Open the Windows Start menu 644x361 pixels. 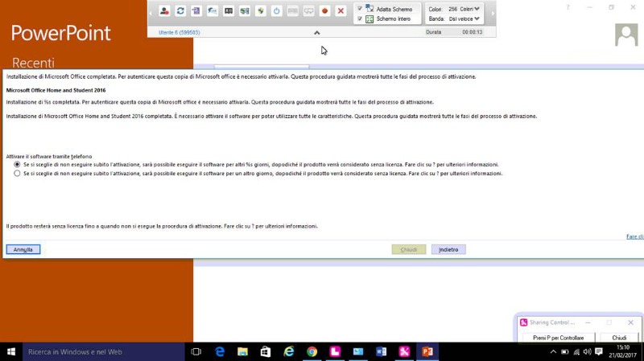(11, 352)
